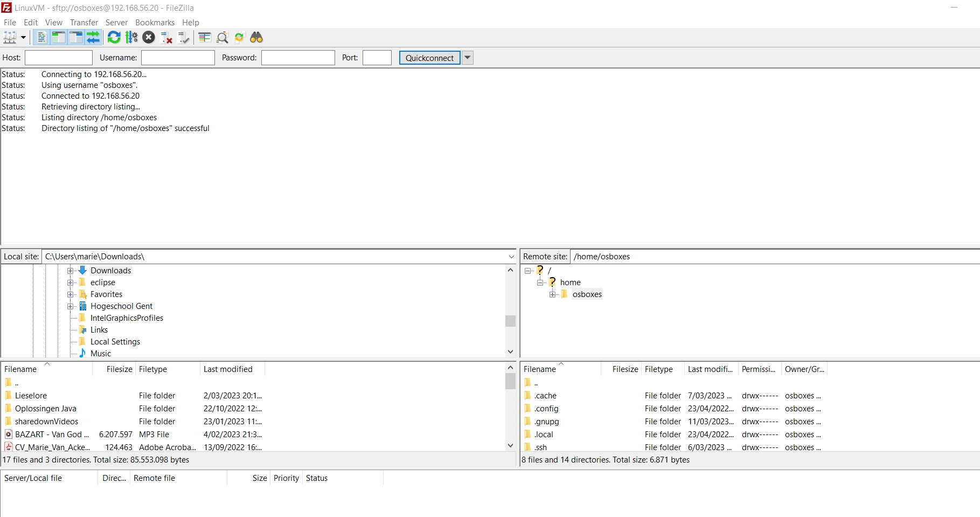The image size is (980, 517).
Task: Expand the eclipse tree node
Action: point(70,282)
